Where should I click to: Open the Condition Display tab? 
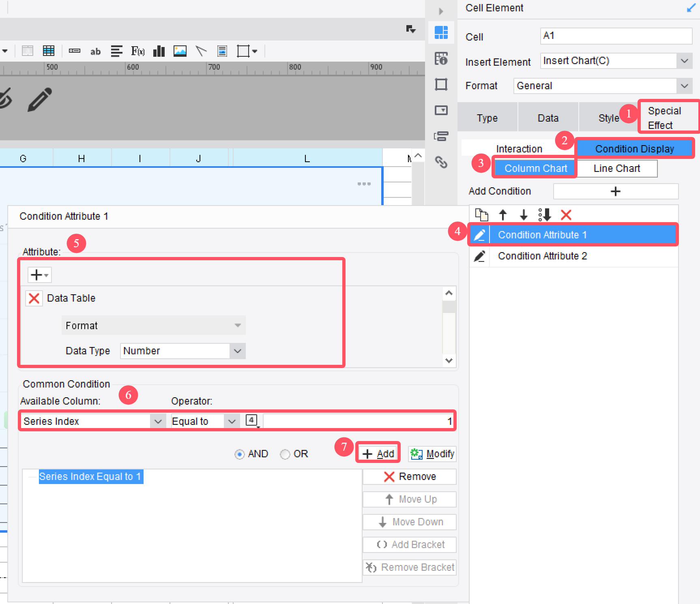pos(634,149)
